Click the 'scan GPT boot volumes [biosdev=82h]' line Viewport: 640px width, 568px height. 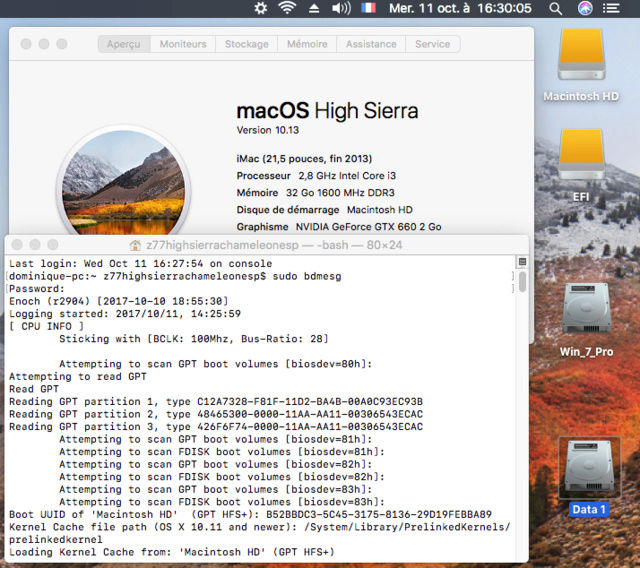tap(216, 464)
